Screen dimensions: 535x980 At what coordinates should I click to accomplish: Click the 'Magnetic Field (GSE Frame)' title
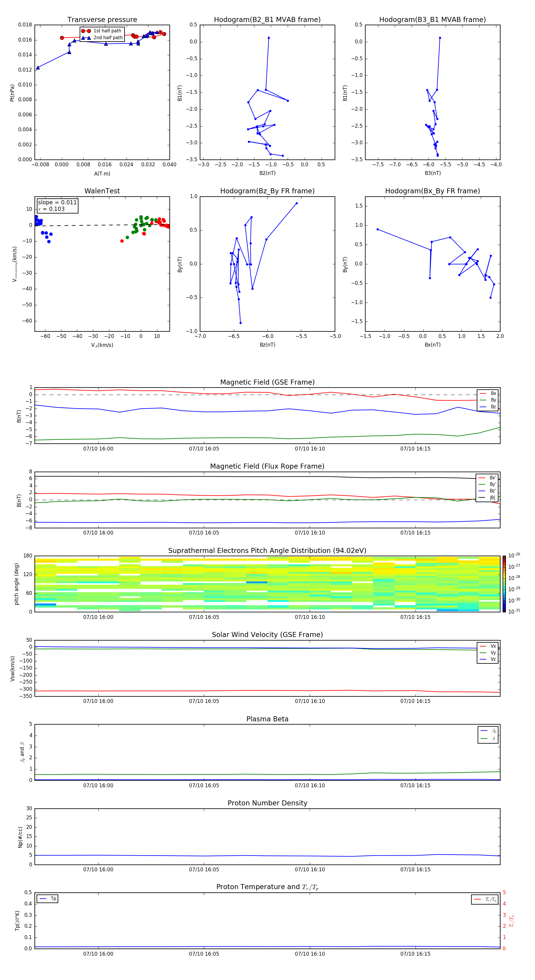(x=267, y=382)
